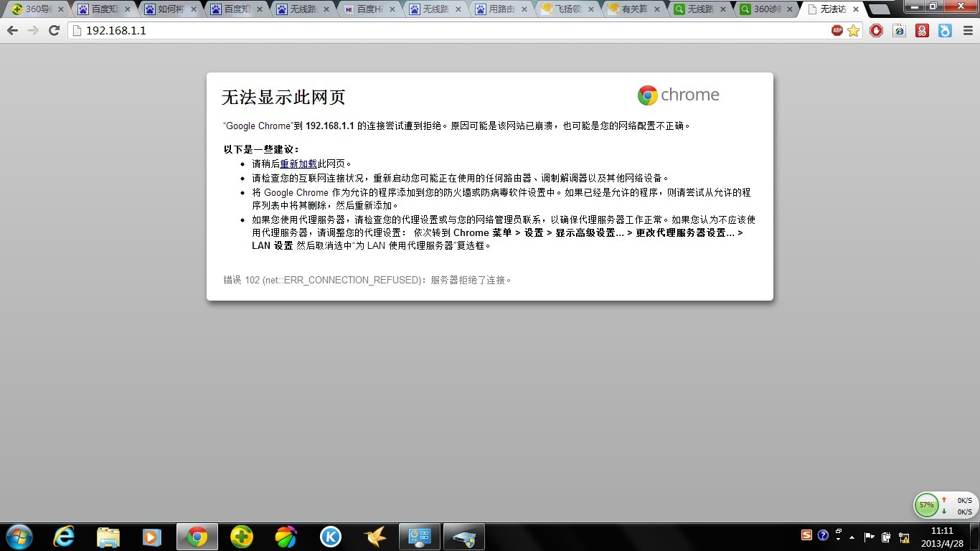Launch Internet Explorer from the taskbar
Screen dimensions: 980x551
click(x=64, y=537)
